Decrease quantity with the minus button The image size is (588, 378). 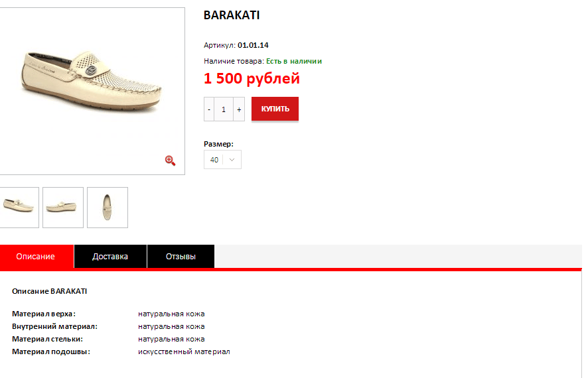[209, 109]
